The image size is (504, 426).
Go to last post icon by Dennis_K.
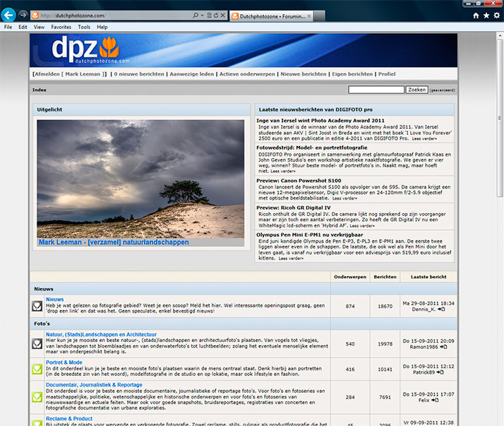click(442, 309)
